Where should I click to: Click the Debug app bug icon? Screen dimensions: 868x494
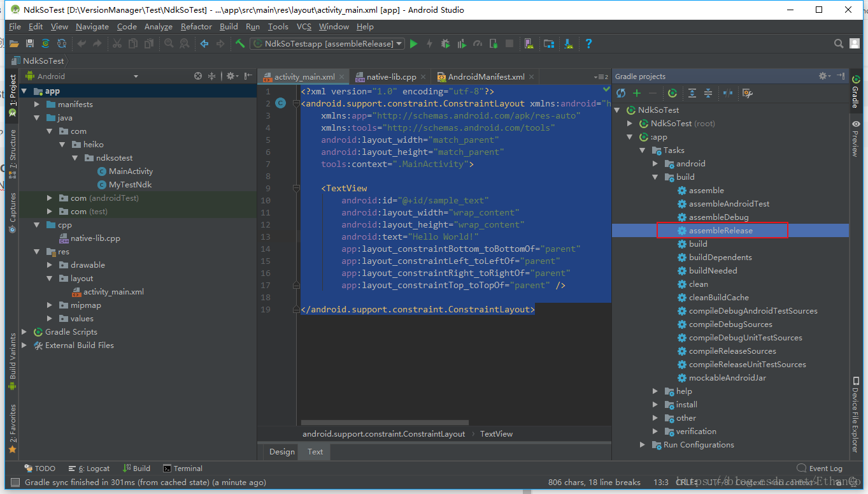pyautogui.click(x=446, y=43)
